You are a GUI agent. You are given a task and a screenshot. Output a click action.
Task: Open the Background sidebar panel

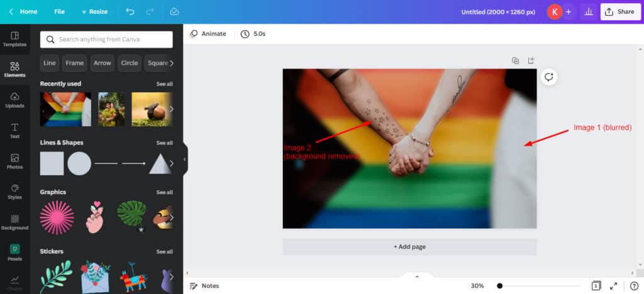click(15, 222)
